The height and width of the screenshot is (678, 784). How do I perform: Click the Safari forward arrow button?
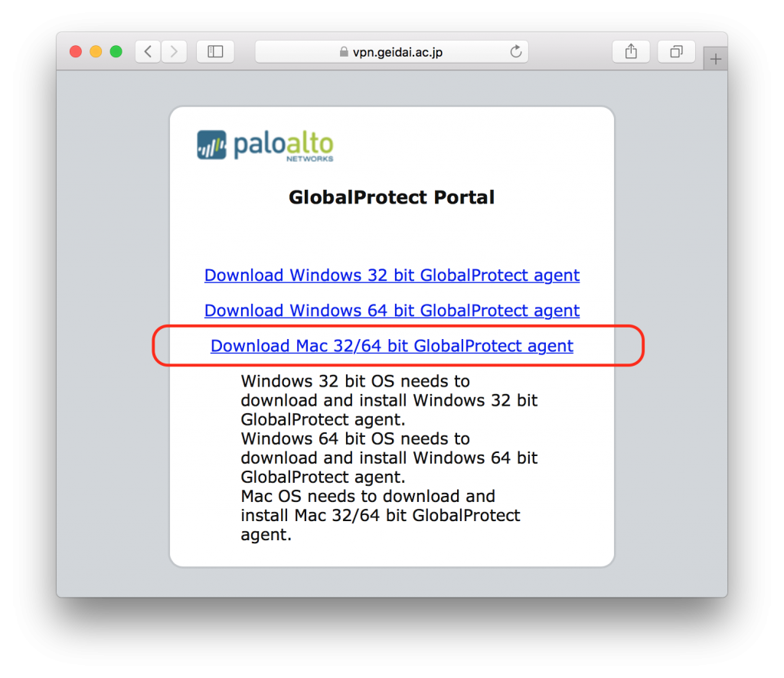pos(174,51)
